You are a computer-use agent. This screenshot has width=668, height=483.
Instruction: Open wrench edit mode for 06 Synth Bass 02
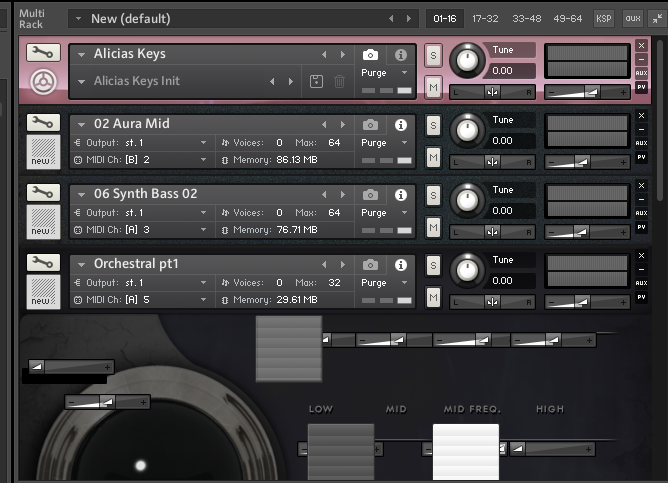point(43,193)
